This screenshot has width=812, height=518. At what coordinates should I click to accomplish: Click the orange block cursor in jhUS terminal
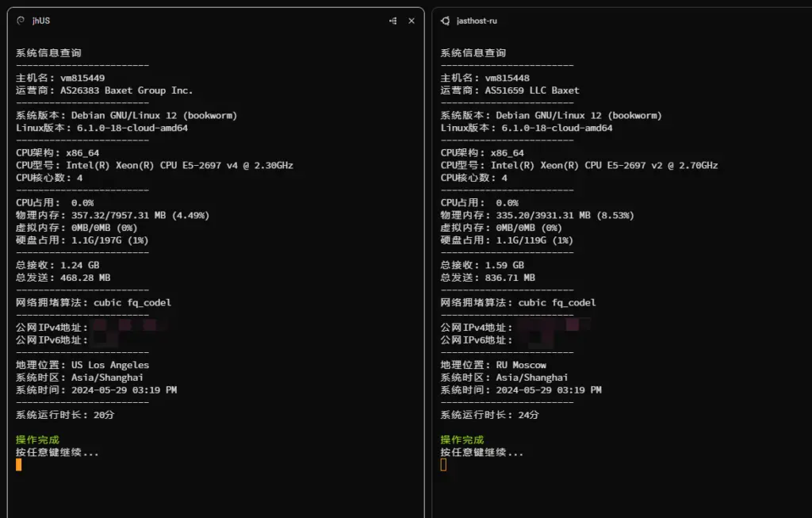click(x=19, y=465)
